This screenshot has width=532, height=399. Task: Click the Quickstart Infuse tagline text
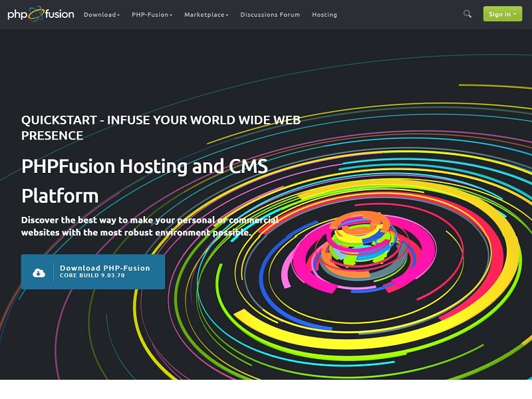tap(161, 128)
